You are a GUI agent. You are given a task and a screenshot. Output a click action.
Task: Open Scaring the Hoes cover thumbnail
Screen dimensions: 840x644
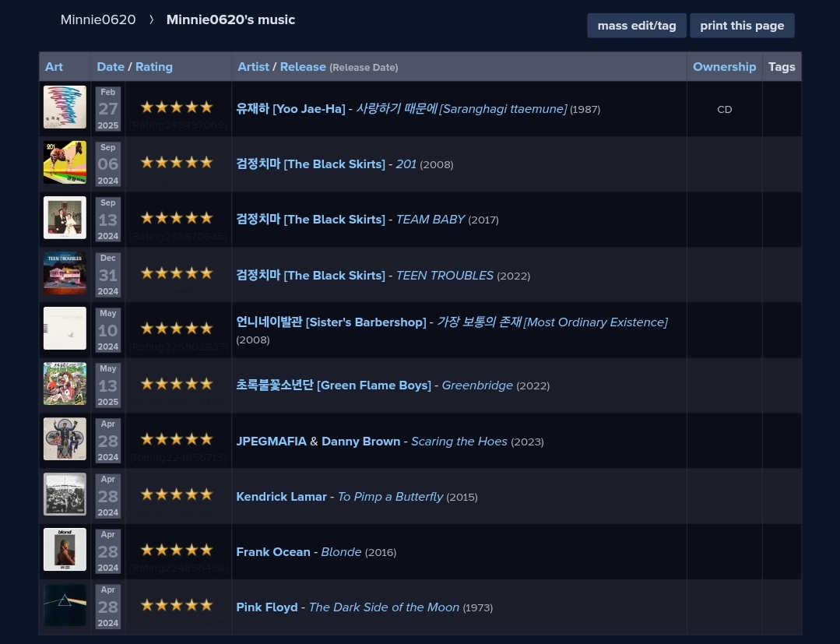(65, 438)
